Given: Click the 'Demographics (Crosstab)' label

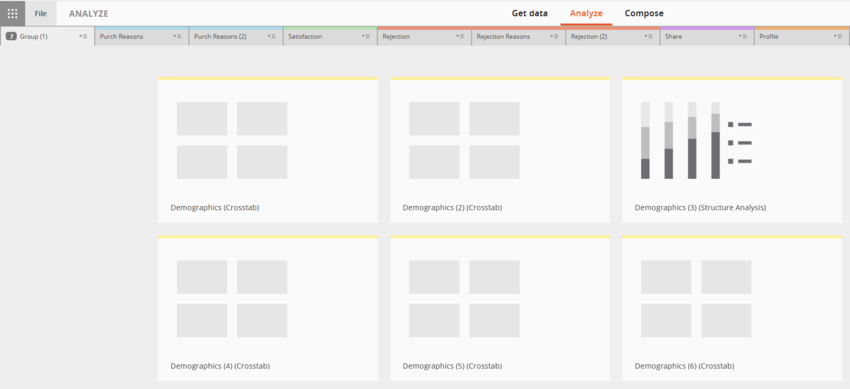Looking at the screenshot, I should [x=215, y=208].
